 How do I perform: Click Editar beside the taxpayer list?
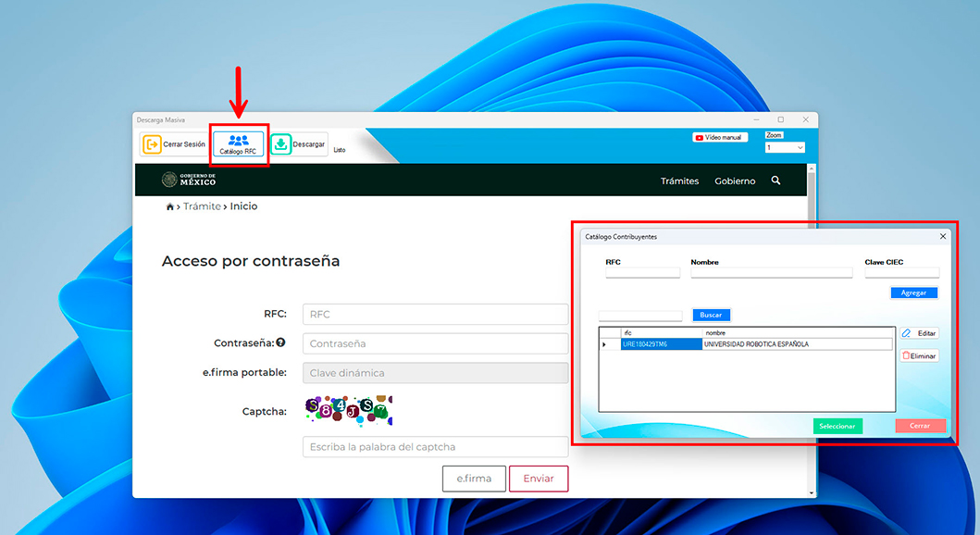click(919, 333)
